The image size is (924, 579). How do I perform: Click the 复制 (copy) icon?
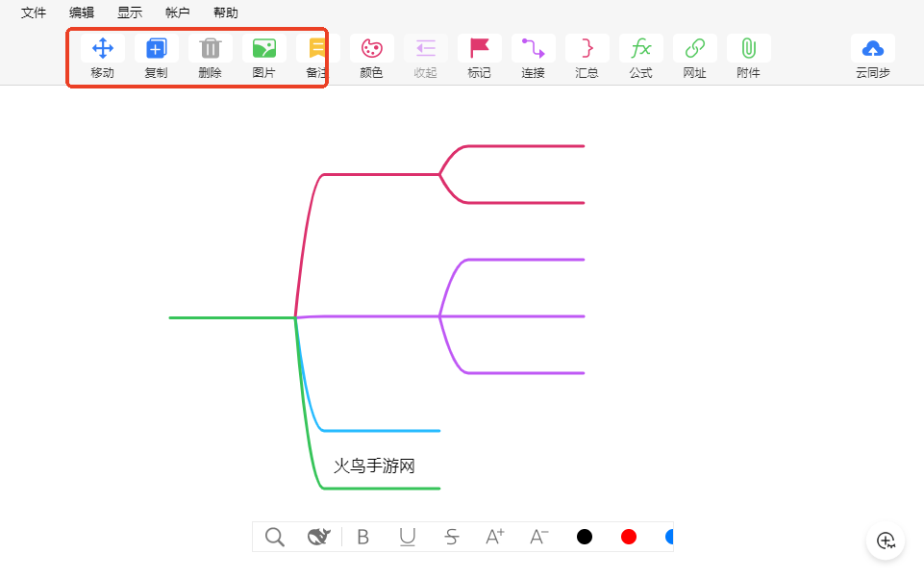(x=156, y=48)
